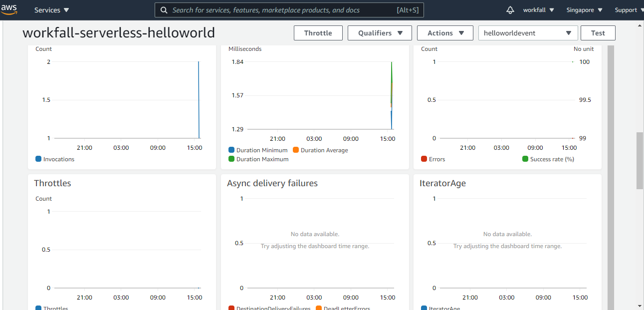Click the Throttles chart title

[52, 183]
